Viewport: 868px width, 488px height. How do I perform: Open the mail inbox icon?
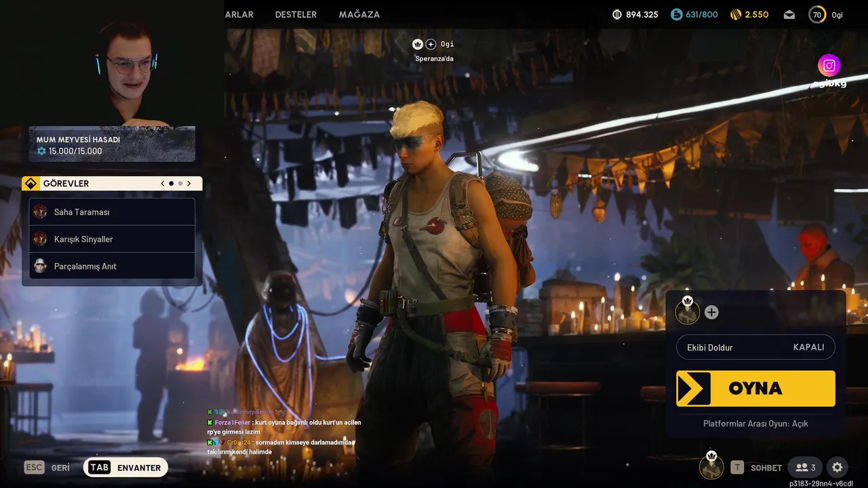[x=789, y=14]
